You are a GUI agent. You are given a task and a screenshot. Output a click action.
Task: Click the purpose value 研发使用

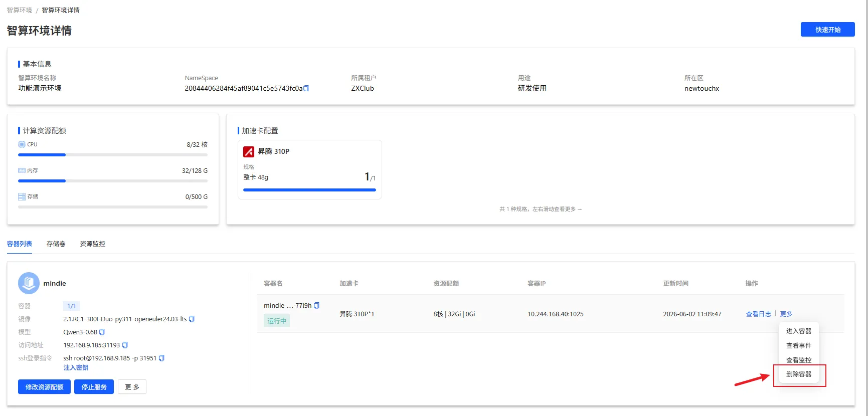point(532,88)
